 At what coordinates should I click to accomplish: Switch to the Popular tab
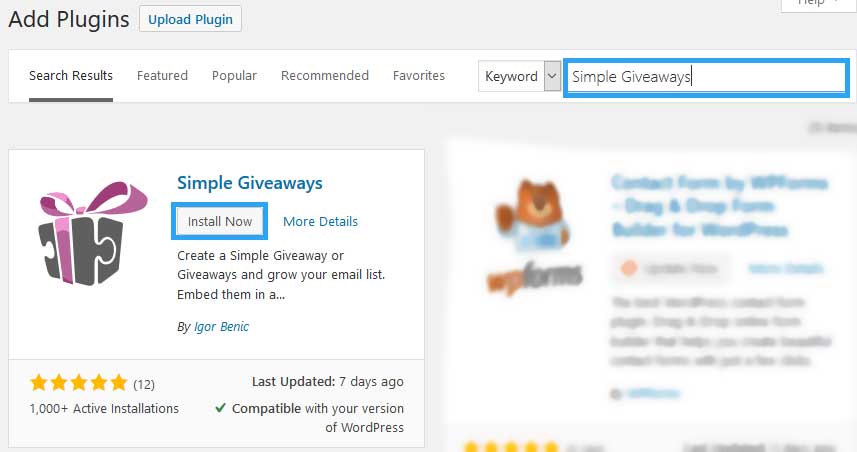click(234, 75)
